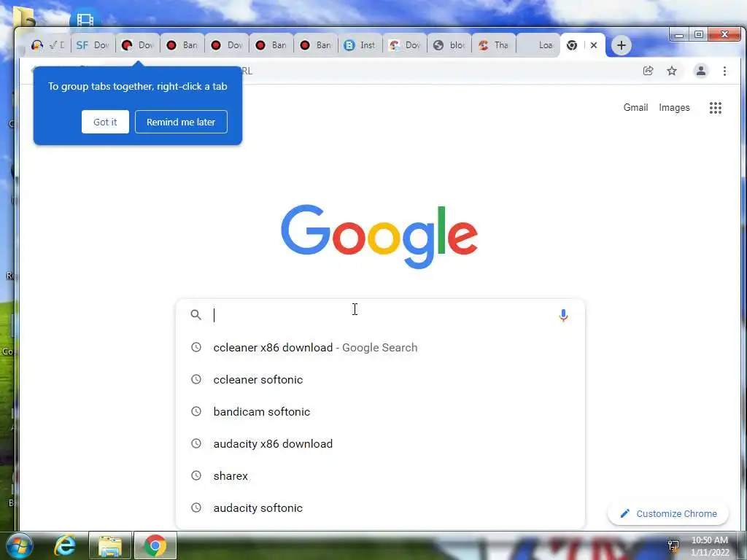Viewport: 747px width, 560px height.
Task: Switch to the 'bloc' tab with globe icon
Action: pyautogui.click(x=449, y=45)
